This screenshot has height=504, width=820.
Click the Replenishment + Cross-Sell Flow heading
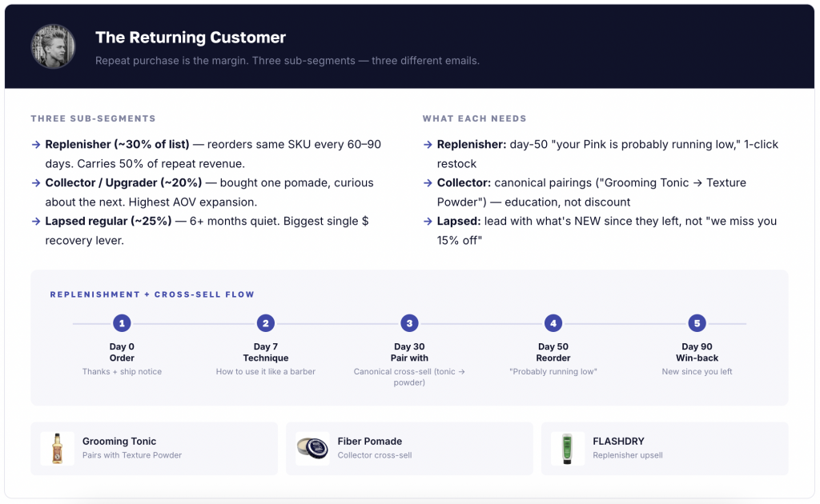[x=152, y=294]
